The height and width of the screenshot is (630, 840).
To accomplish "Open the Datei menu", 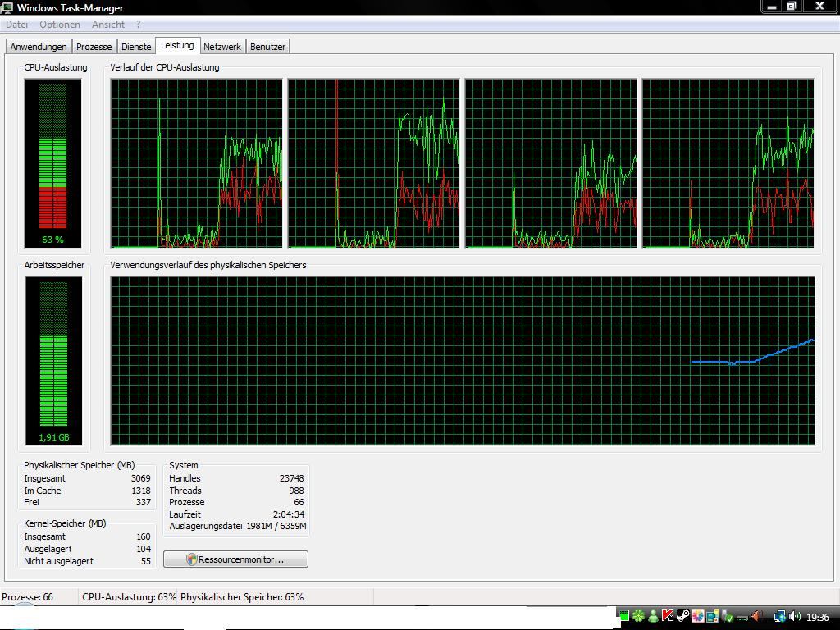I will 16,25.
